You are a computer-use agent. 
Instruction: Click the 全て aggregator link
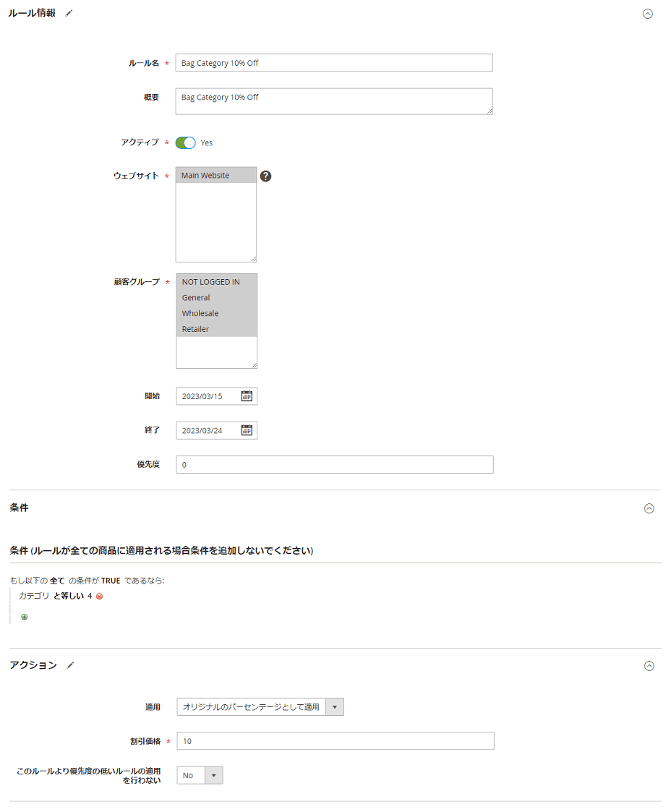(57, 581)
